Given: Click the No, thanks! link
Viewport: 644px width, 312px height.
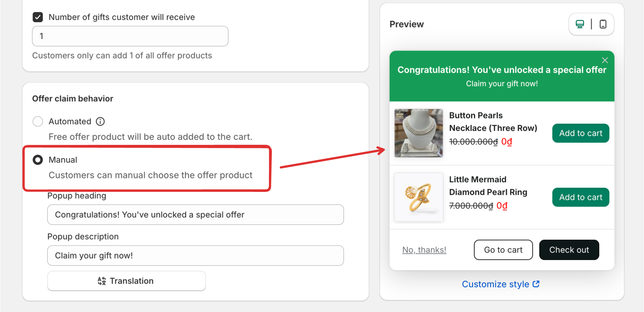Looking at the screenshot, I should (424, 250).
